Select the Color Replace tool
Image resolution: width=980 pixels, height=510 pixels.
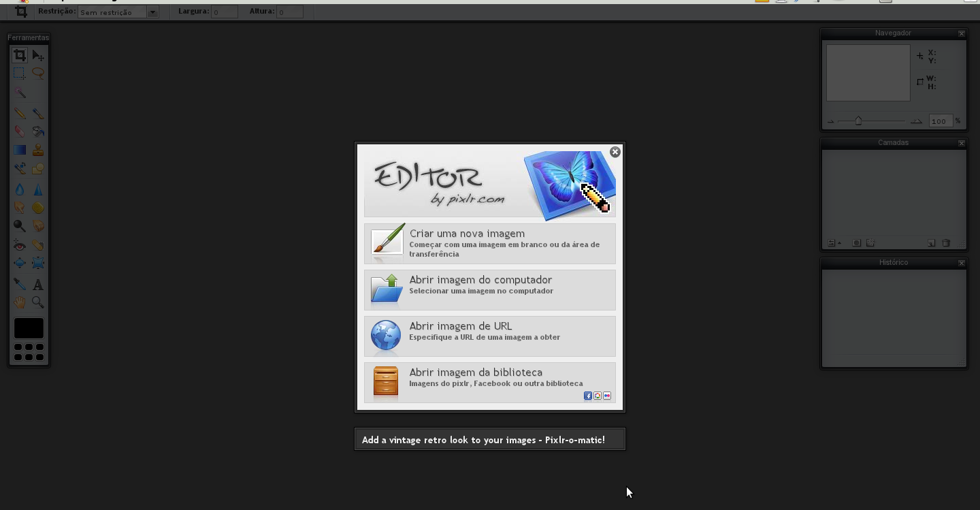coord(20,168)
